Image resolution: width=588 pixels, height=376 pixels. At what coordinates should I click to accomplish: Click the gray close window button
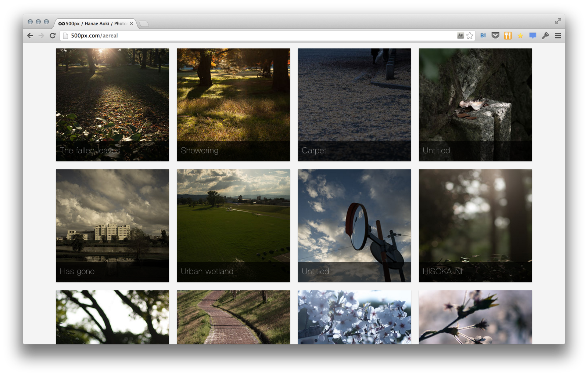coord(30,22)
